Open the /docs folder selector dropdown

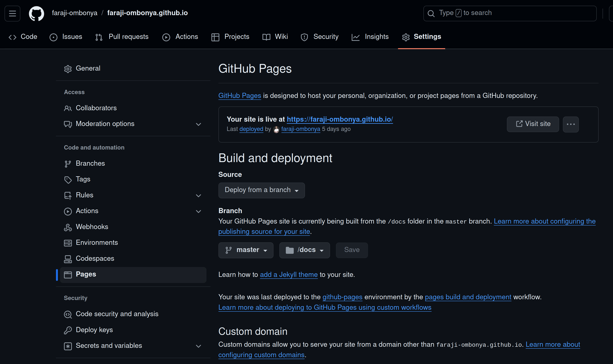tap(304, 250)
